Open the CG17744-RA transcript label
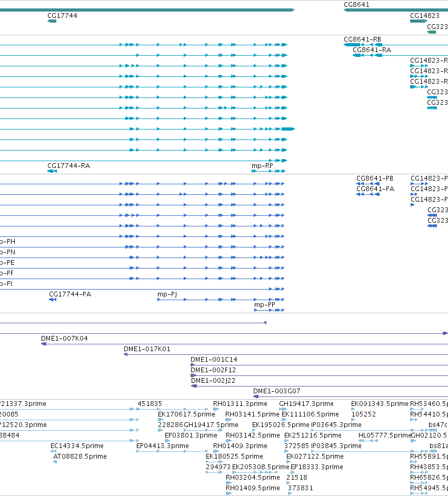Viewport: 448px width, 496px height. [68, 165]
